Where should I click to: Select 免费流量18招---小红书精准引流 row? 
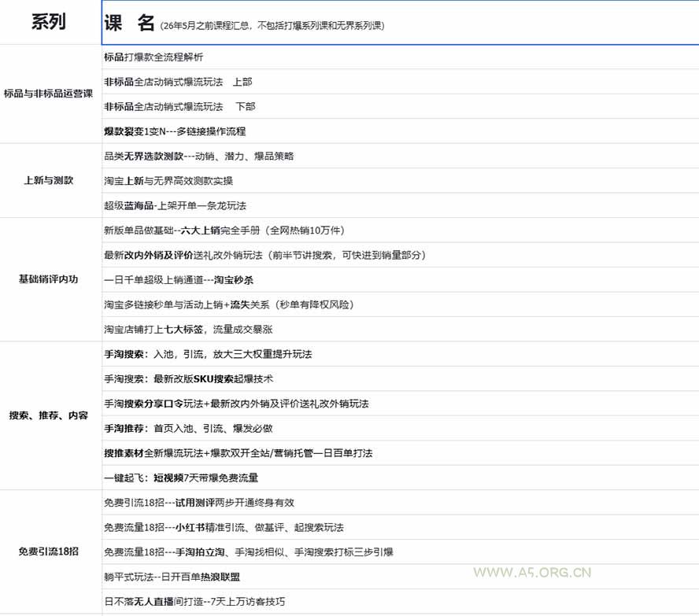401,527
